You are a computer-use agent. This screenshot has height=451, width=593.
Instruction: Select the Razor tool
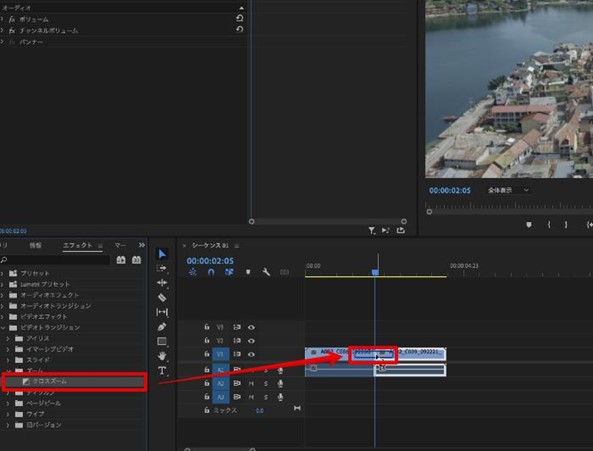[162, 298]
